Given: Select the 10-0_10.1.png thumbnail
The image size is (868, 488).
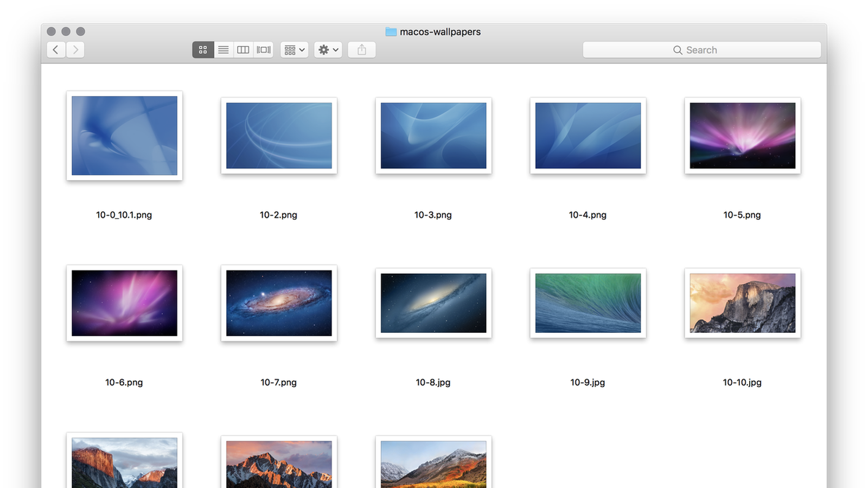Looking at the screenshot, I should (124, 135).
